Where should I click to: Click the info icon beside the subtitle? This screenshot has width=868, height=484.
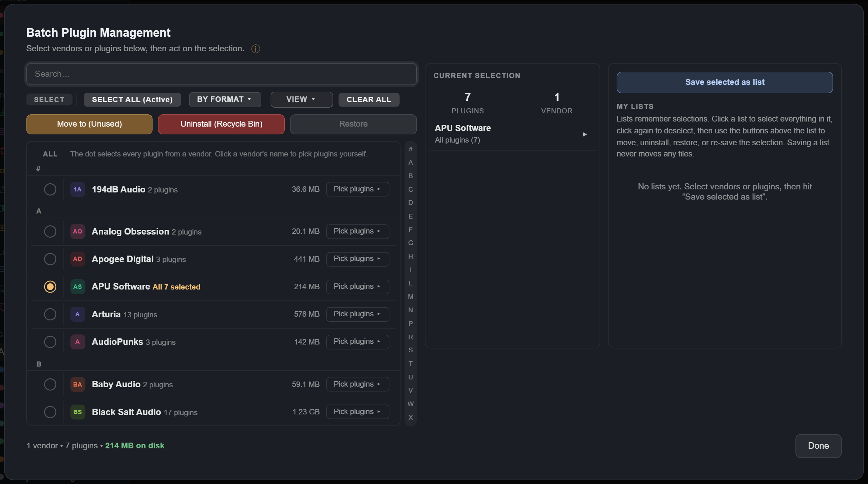[256, 49]
